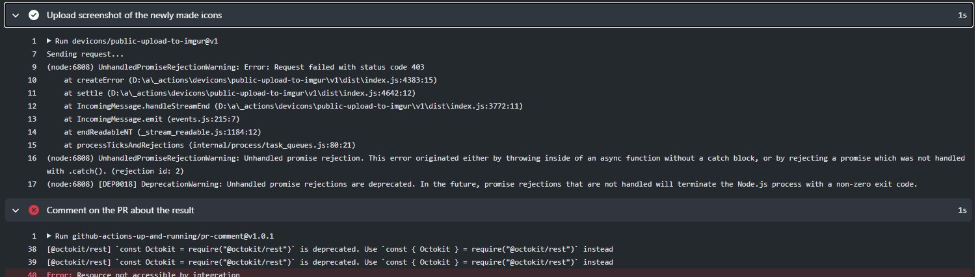Expand the Run devicons/public-upload-to-imgur@v1 triangle
Screen dimensions: 980x277
[49, 41]
